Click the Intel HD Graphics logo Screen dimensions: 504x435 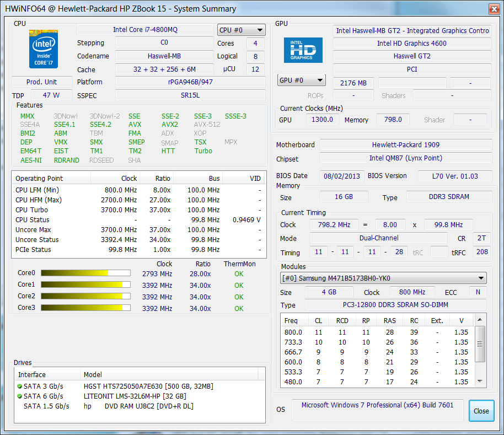[303, 50]
